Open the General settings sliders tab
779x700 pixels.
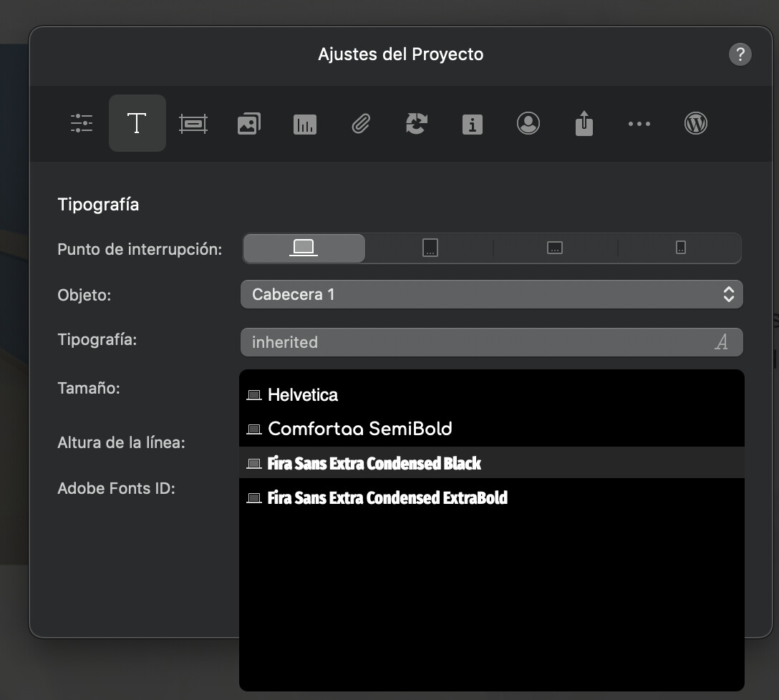coord(82,123)
